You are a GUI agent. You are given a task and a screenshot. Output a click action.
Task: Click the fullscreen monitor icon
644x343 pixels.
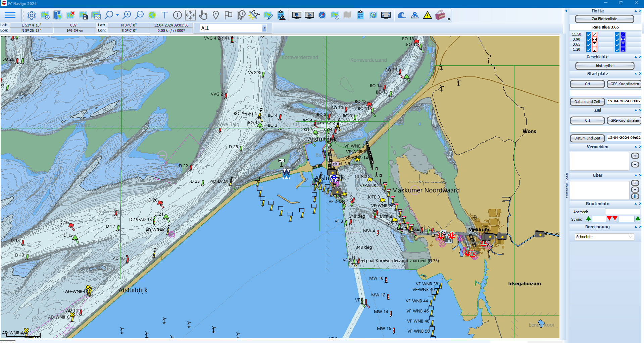pos(386,15)
